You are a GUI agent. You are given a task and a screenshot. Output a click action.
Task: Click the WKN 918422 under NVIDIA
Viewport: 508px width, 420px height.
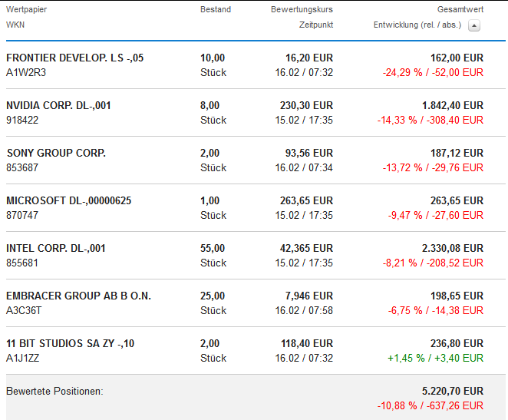[x=22, y=120]
